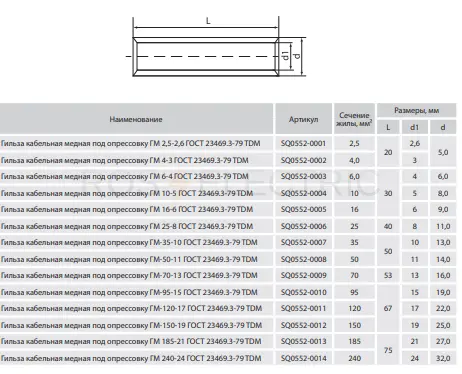Select article code SQ0552-0001
This screenshot has width=462, height=374.
pyautogui.click(x=303, y=144)
